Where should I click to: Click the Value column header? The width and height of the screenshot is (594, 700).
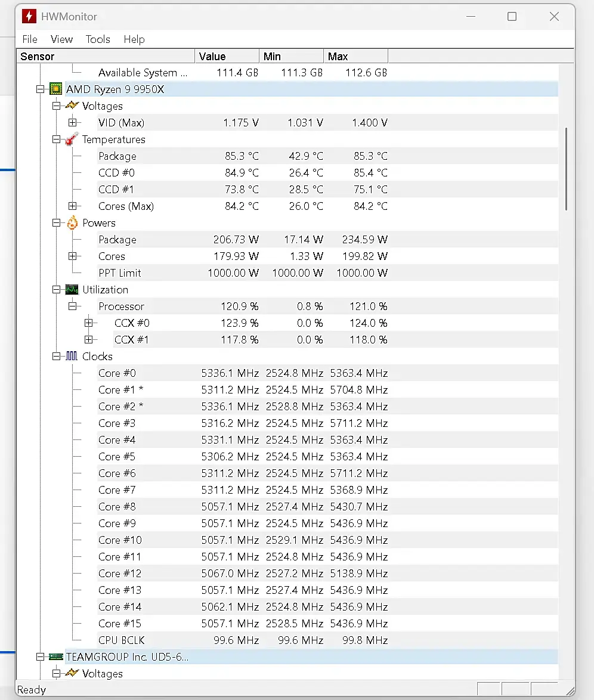pos(227,57)
